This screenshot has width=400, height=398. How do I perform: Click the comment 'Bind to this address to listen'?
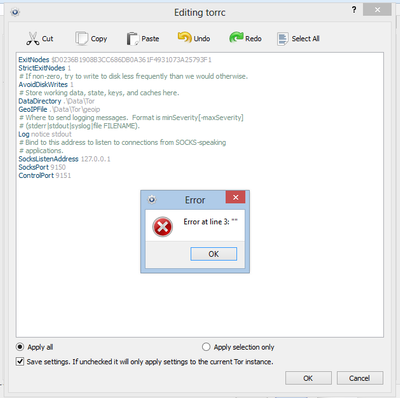click(x=122, y=143)
